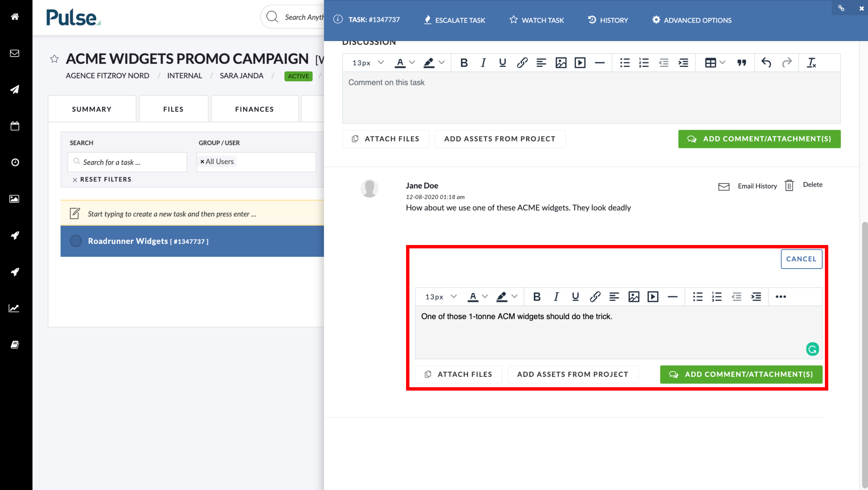The height and width of the screenshot is (490, 868).
Task: Insert link in the top comment editor
Action: 522,63
